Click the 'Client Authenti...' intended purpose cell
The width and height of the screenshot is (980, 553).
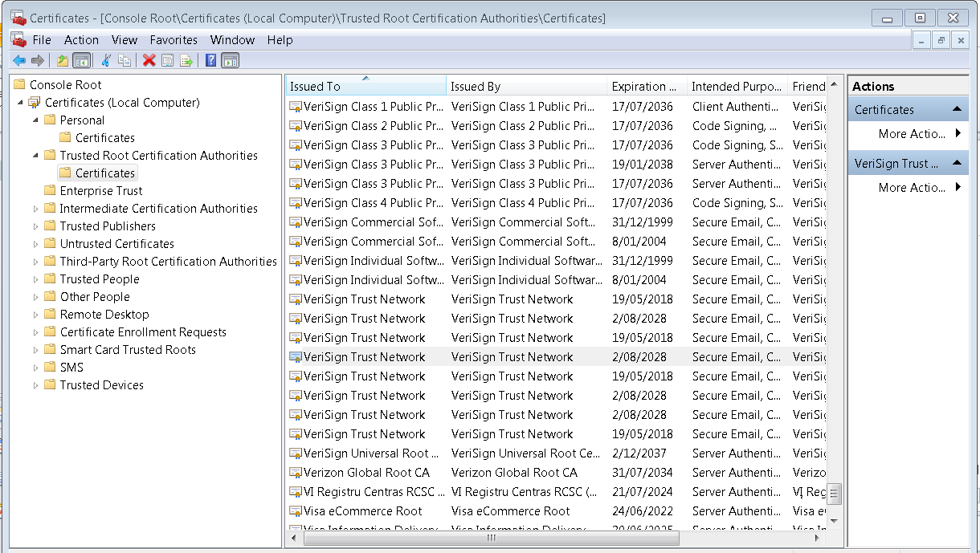(736, 107)
